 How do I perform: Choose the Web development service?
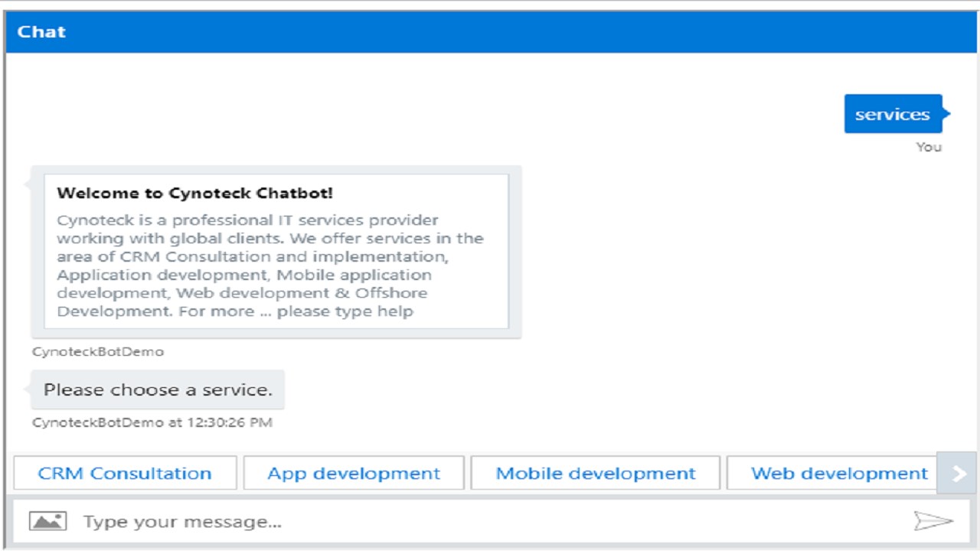(839, 473)
